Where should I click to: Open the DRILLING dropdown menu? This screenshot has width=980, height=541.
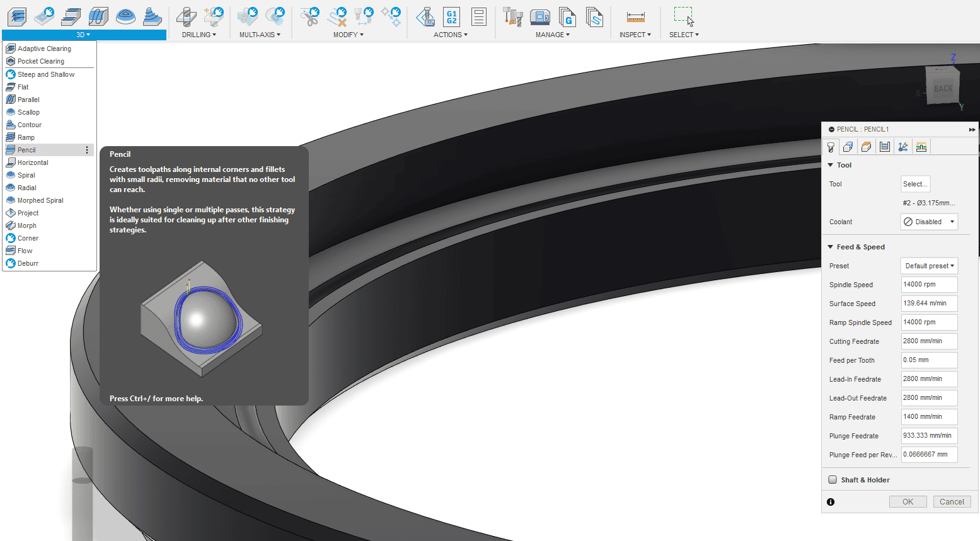199,35
